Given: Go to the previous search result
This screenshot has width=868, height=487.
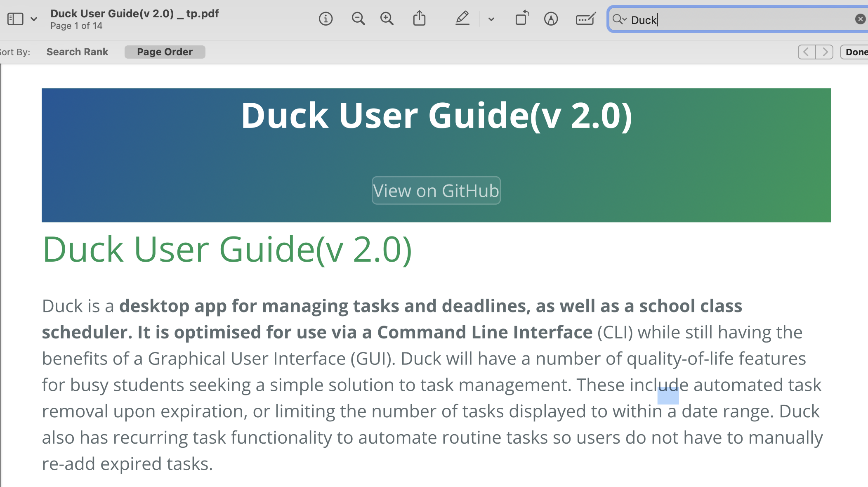Looking at the screenshot, I should coord(807,52).
